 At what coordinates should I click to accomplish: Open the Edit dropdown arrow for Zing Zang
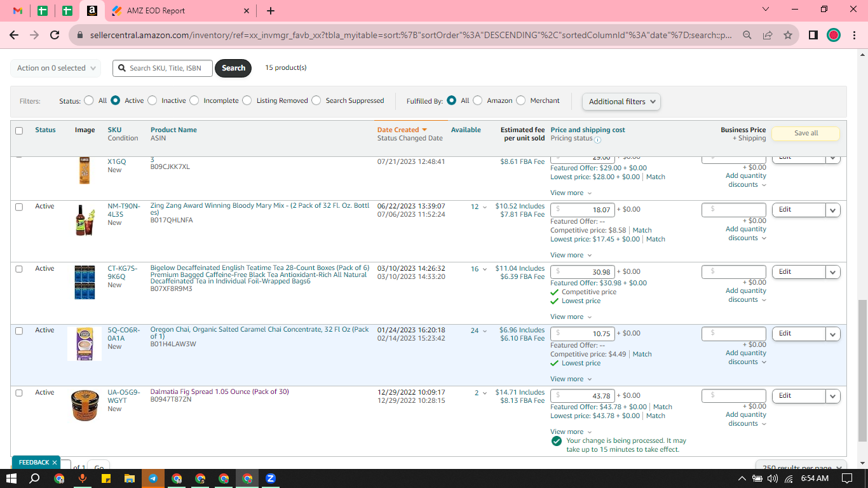(833, 210)
